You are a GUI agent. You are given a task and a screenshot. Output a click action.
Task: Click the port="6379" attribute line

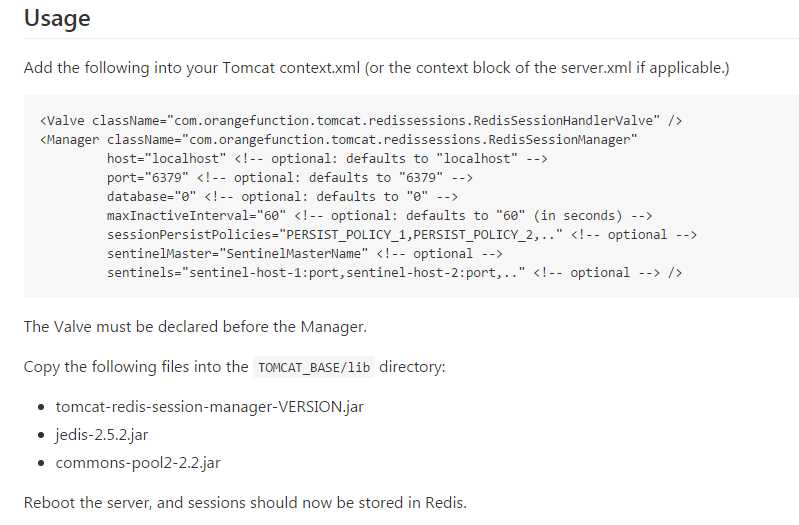289,177
